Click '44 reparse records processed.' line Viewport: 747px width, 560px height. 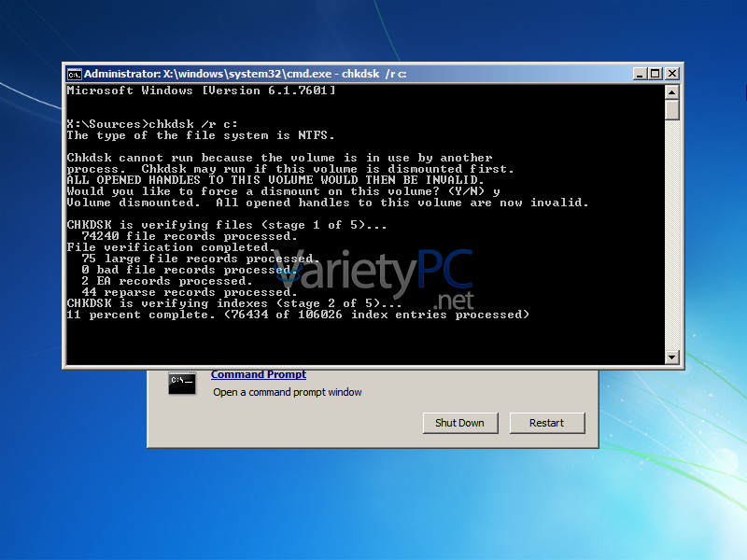click(x=190, y=292)
